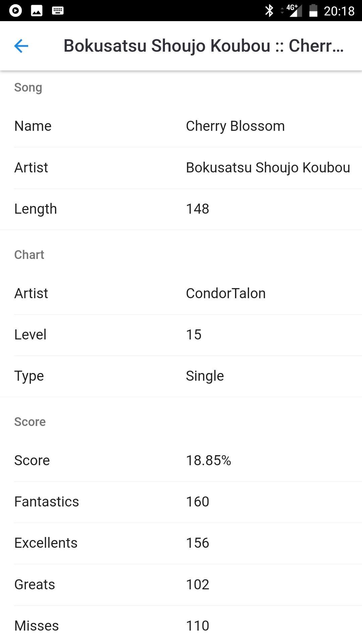Tap the Greats count 102
Image resolution: width=362 pixels, height=644 pixels.
click(197, 585)
